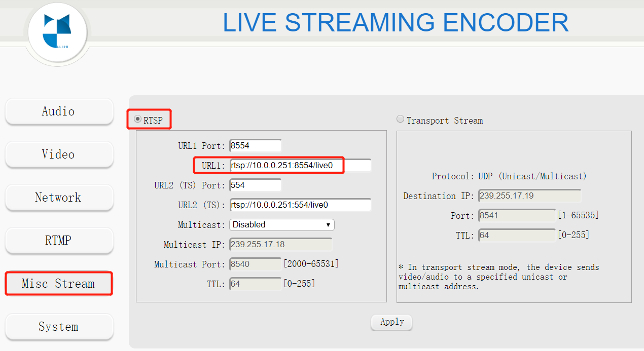
Task: Click the RTSP TTL field
Action: coord(255,284)
